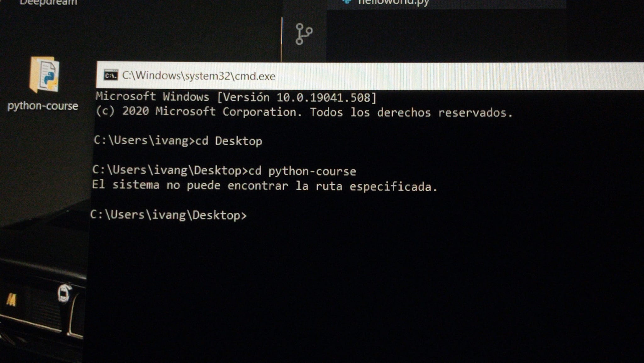Image resolution: width=644 pixels, height=363 pixels.
Task: Click empty title bar area right of cmd.exe
Action: pyautogui.click(x=440, y=76)
